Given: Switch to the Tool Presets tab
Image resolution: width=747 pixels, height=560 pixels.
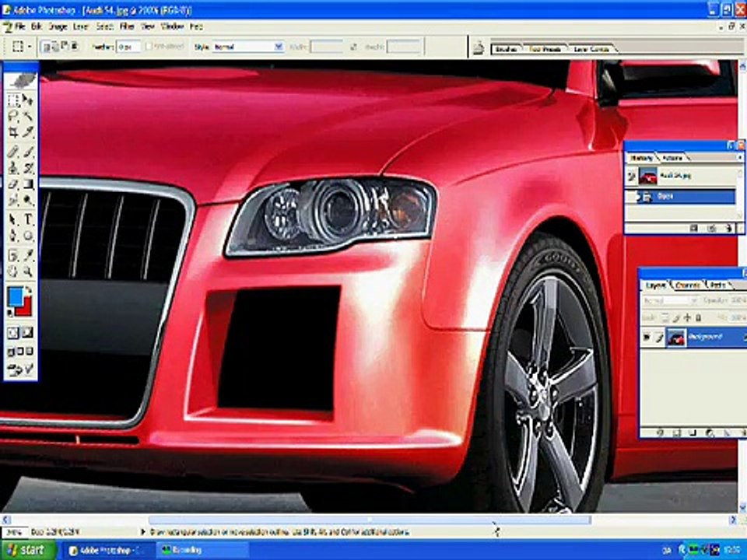Looking at the screenshot, I should click(x=545, y=49).
